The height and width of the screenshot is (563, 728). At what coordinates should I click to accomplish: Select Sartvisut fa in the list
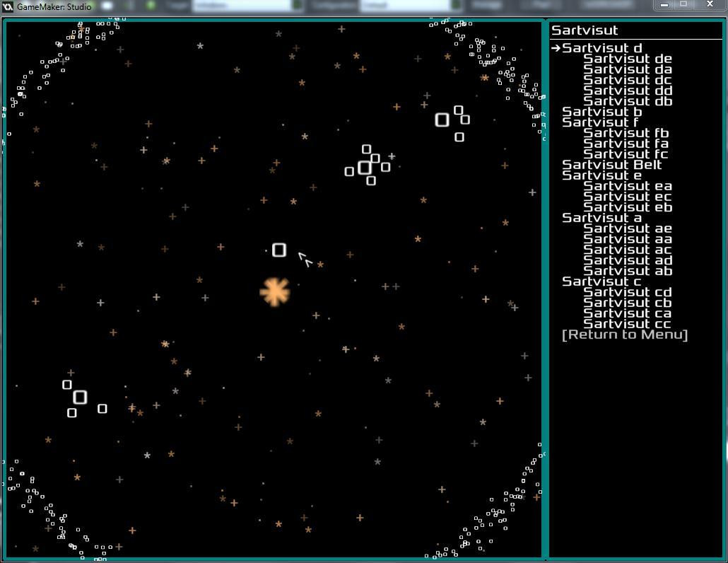pyautogui.click(x=626, y=144)
